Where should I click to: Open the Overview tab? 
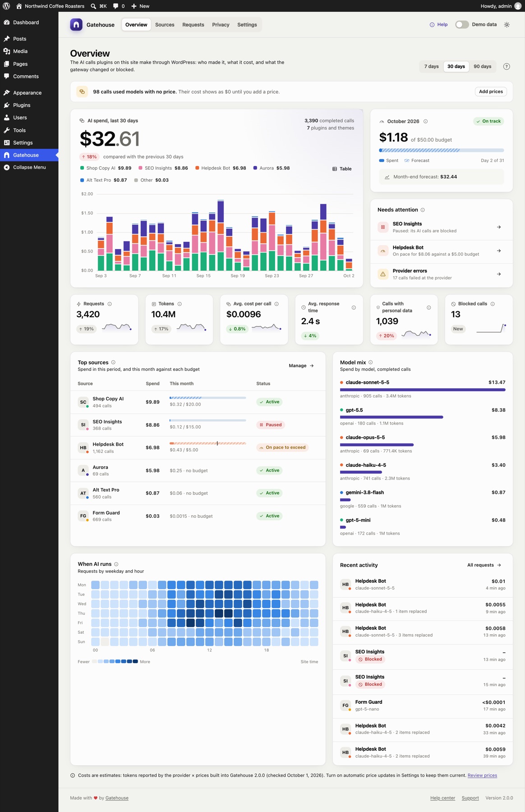(x=136, y=25)
